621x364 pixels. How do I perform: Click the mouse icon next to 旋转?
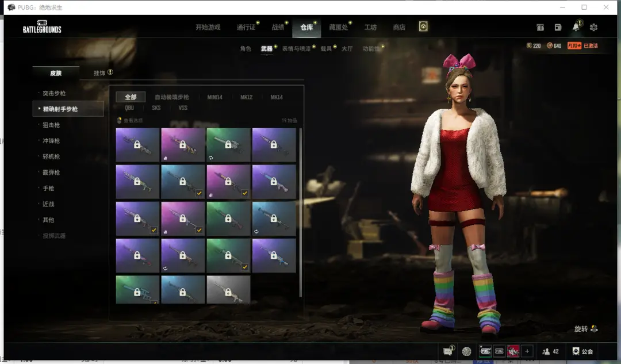593,329
